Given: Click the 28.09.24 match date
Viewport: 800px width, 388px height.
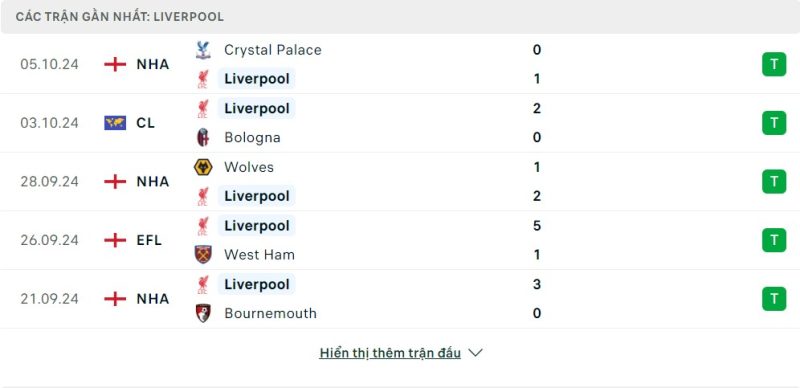Looking at the screenshot, I should (x=49, y=182).
